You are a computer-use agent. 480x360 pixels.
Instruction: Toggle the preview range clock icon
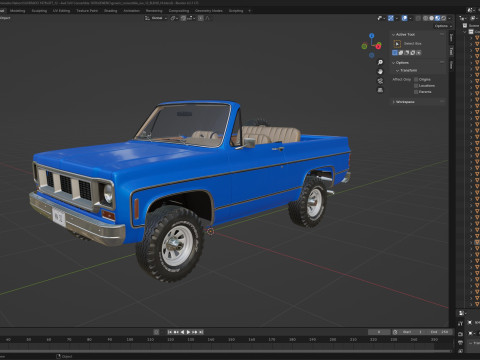395,332
